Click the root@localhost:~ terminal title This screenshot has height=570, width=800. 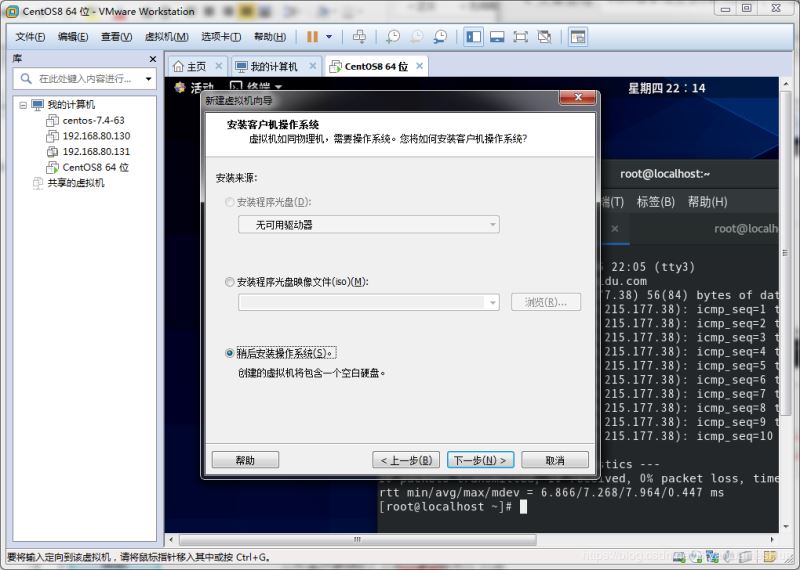[x=665, y=174]
